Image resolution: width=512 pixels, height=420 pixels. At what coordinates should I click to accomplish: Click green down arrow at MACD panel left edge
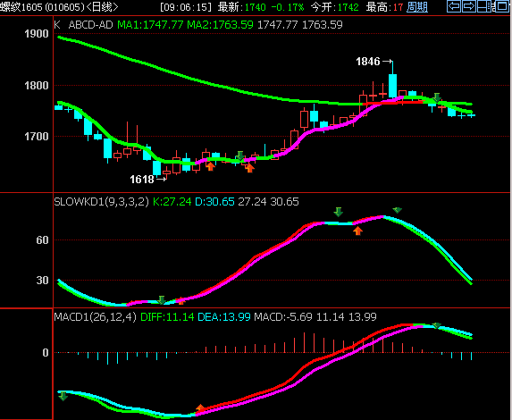[63, 397]
